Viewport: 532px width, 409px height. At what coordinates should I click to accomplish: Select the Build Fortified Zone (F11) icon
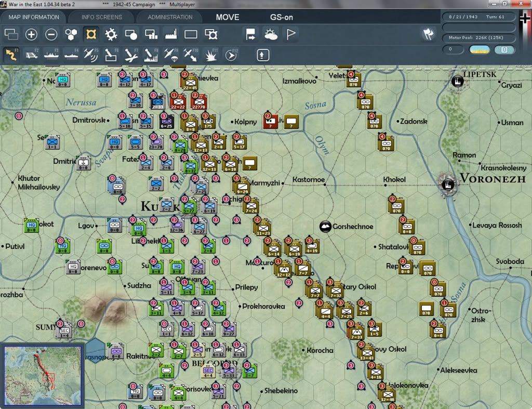211,55
